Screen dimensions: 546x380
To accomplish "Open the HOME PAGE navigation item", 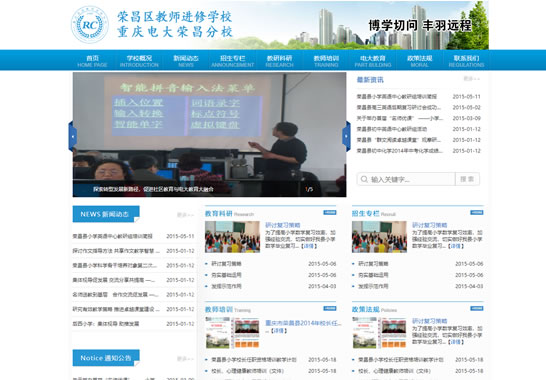I will pos(92,61).
